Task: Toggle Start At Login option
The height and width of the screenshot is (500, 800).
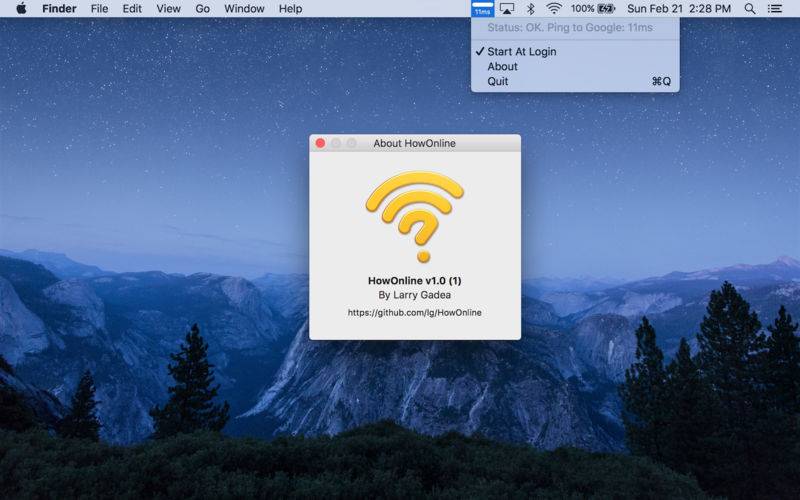Action: [575, 52]
